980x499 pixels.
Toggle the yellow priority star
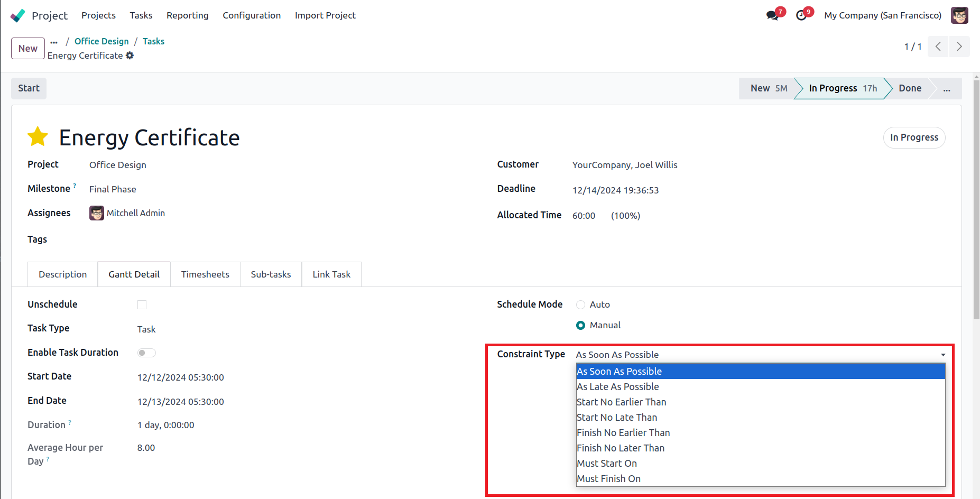pos(38,137)
